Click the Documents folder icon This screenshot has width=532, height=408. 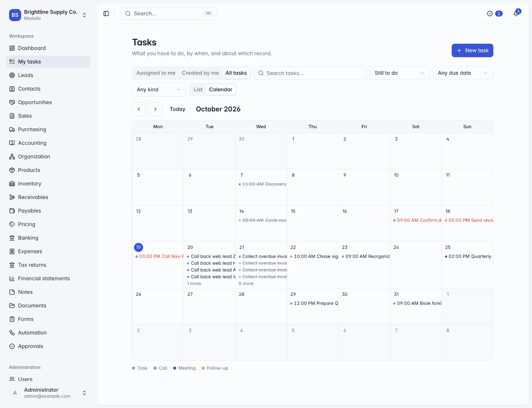click(x=12, y=305)
